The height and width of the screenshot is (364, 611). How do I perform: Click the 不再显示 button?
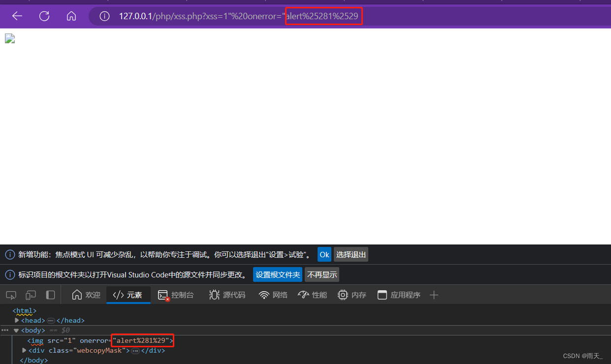pos(322,274)
